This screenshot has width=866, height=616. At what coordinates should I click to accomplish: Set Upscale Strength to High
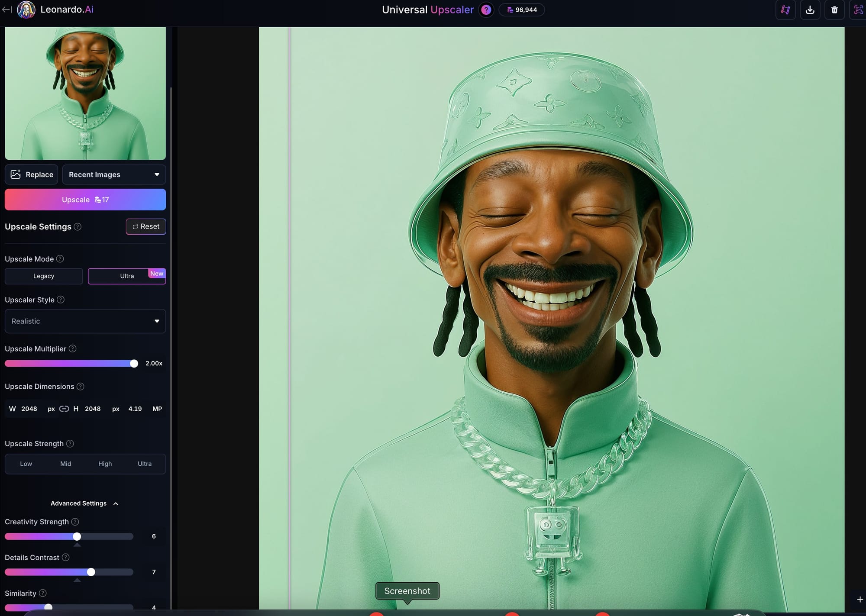pyautogui.click(x=105, y=464)
